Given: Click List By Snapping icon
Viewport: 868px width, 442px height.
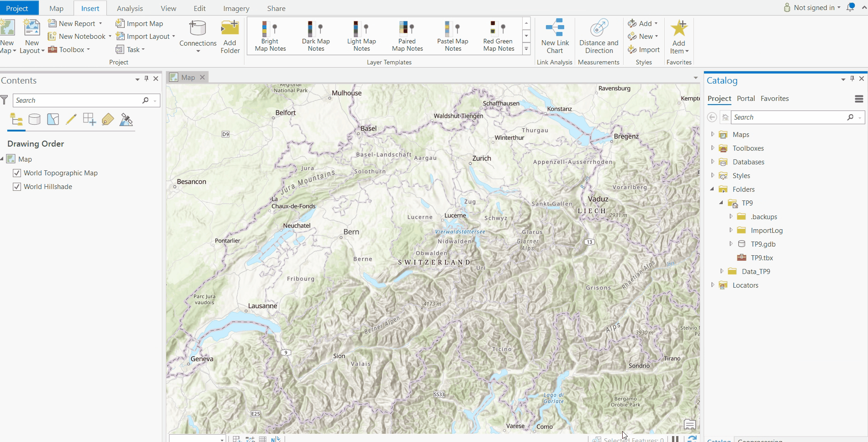Looking at the screenshot, I should [x=90, y=120].
